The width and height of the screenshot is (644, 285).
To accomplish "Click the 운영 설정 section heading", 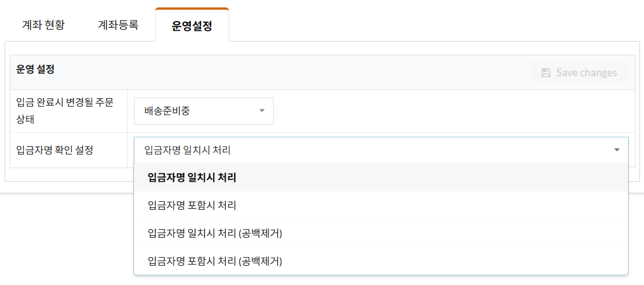I will pyautogui.click(x=35, y=70).
